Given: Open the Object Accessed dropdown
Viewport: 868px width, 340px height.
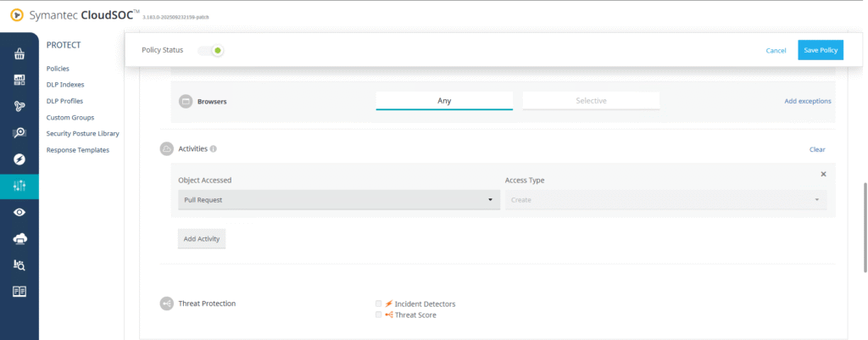Looking at the screenshot, I should pos(337,200).
